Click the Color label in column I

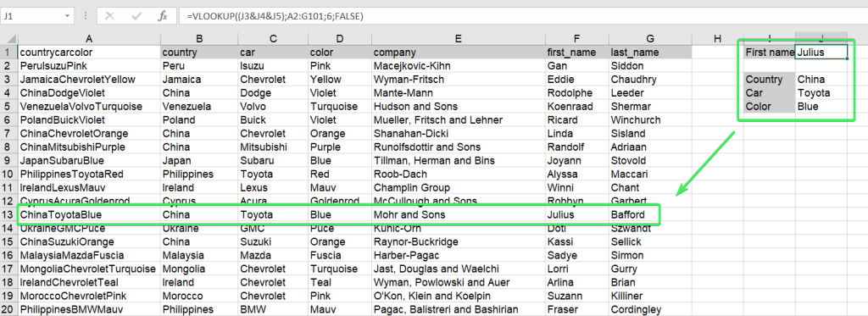770,106
